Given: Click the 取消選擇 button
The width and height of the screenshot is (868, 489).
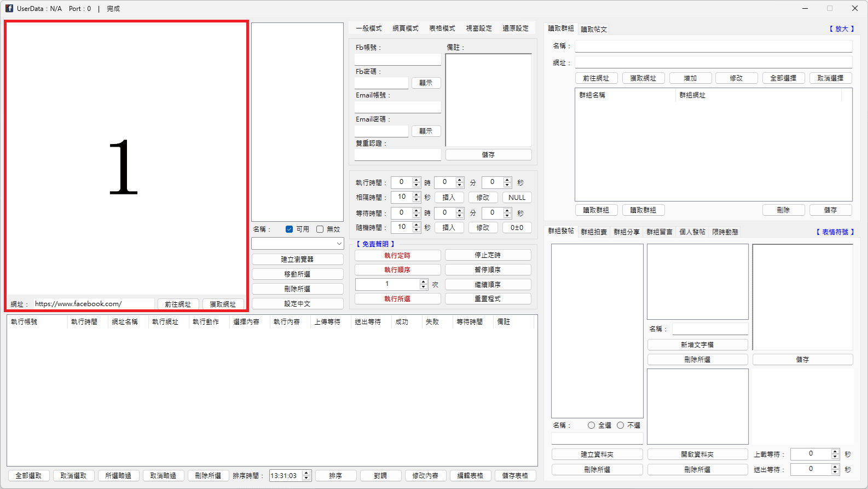Looking at the screenshot, I should (831, 78).
